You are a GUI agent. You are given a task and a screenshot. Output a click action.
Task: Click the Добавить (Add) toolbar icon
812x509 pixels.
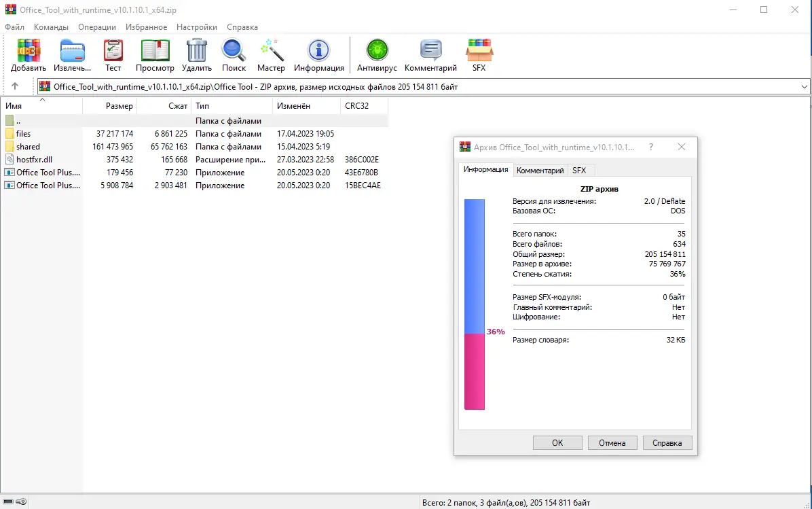(x=29, y=50)
